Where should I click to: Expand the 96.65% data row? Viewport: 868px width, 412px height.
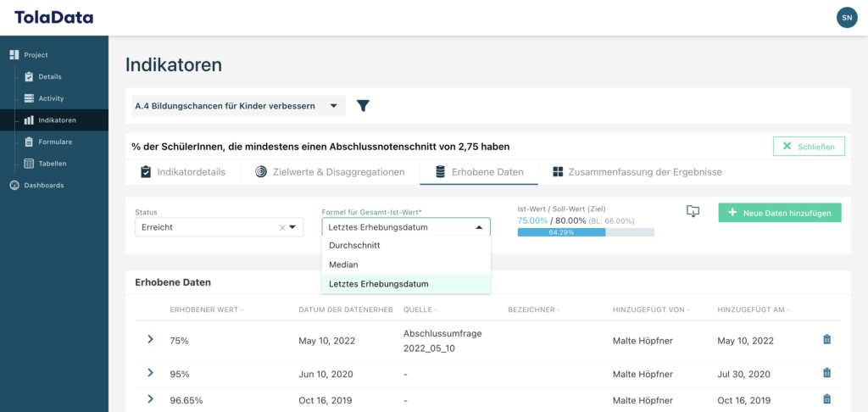(150, 398)
